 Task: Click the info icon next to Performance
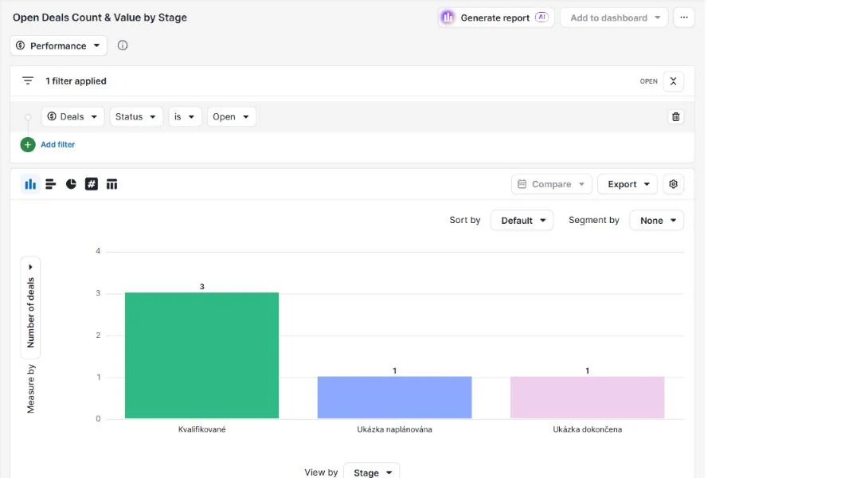tap(123, 45)
